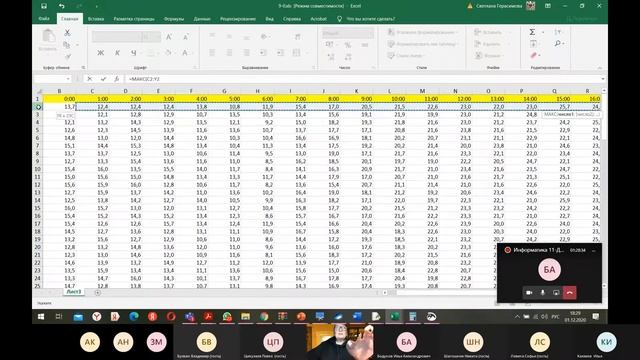Open Format as Table styles

423,44
